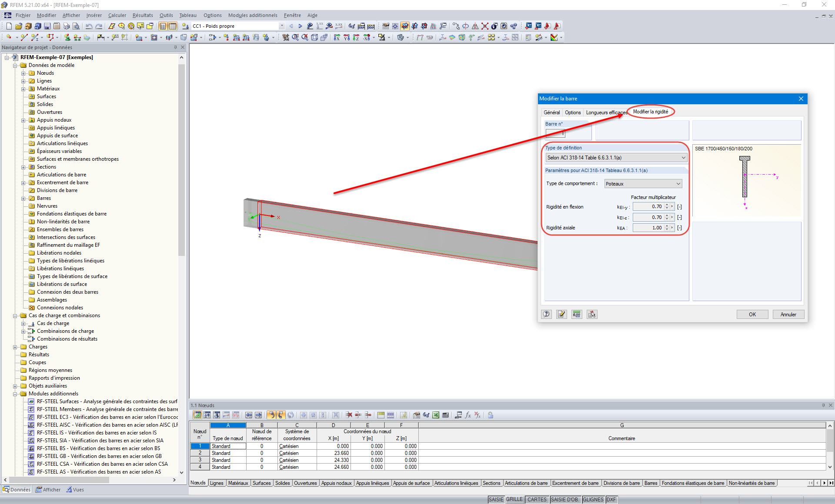The height and width of the screenshot is (504, 835).
Task: Click the undo arrow icon
Action: coord(89,26)
